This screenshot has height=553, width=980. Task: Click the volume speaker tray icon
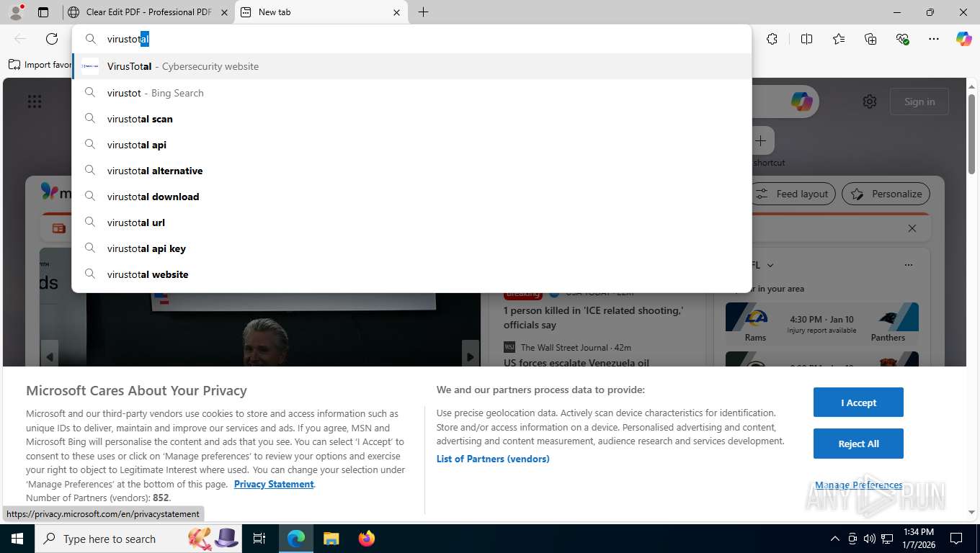coord(869,539)
